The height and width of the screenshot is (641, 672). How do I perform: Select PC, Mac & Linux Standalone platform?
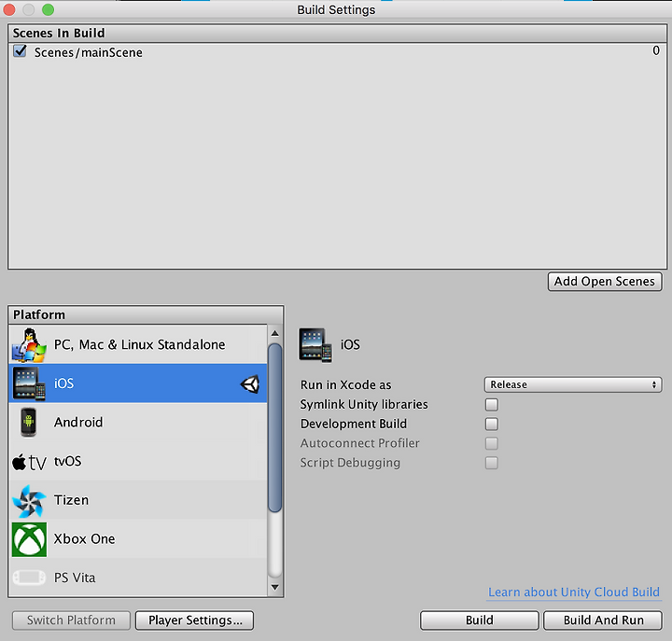point(137,344)
